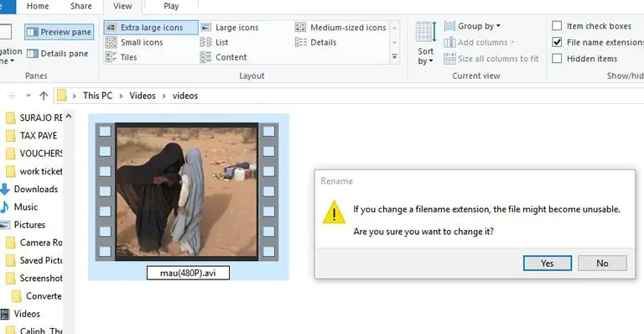The width and height of the screenshot is (644, 334).
Task: Choose Small icons layout
Action: [134, 42]
